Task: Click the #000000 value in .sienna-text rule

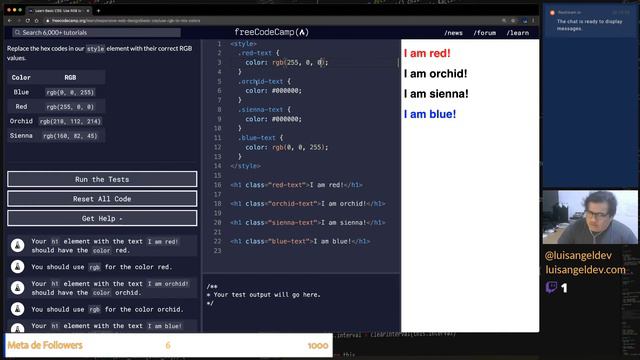Action: coord(287,119)
